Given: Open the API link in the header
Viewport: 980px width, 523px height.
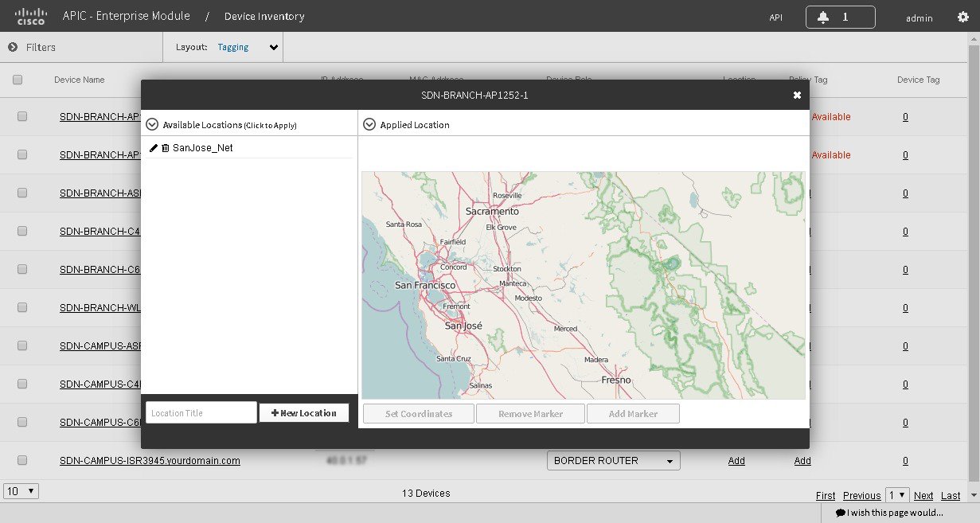Looking at the screenshot, I should tap(775, 18).
